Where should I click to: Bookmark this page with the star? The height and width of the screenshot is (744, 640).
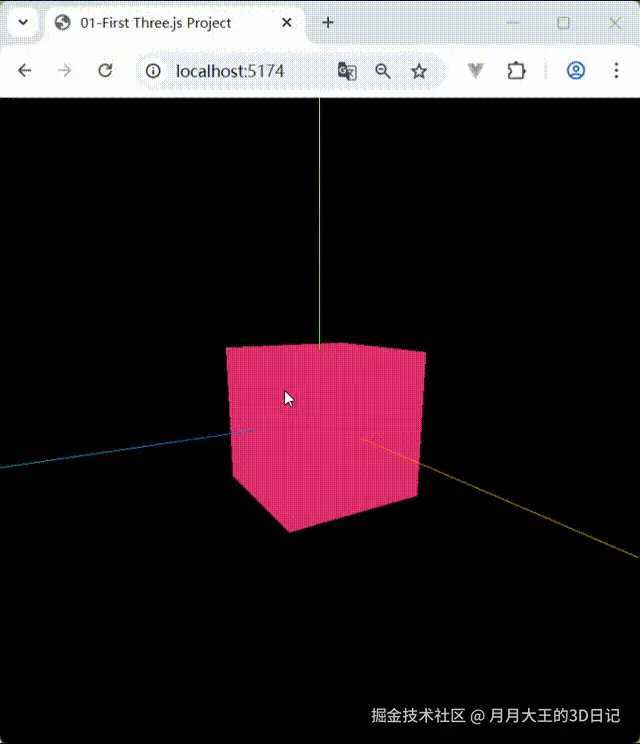[419, 71]
